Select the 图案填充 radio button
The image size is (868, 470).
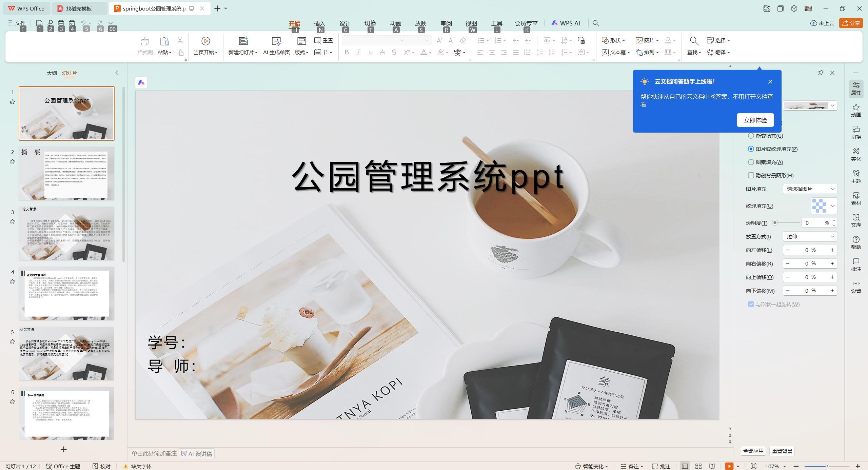pyautogui.click(x=751, y=162)
